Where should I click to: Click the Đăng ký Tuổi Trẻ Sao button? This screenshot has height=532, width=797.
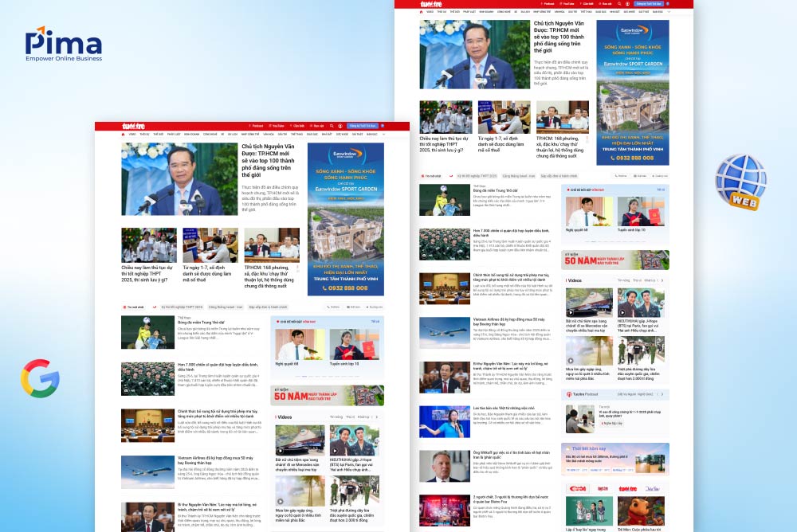(363, 126)
